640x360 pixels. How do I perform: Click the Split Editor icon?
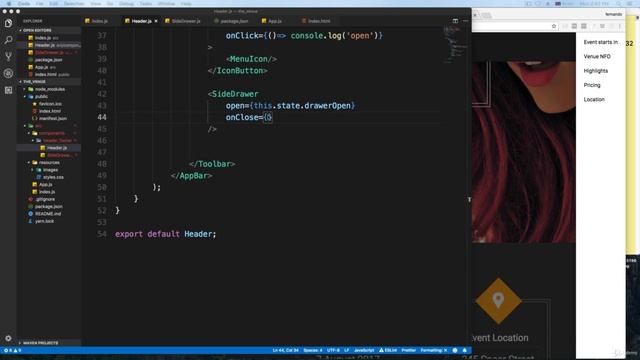pyautogui.click(x=455, y=21)
